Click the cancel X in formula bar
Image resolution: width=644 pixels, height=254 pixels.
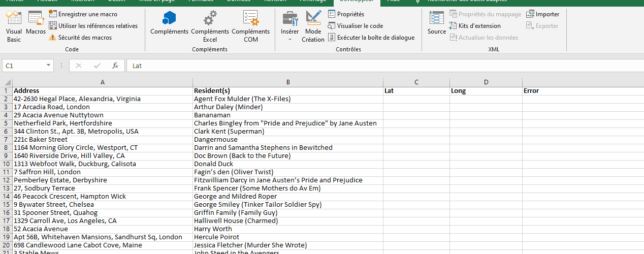[x=78, y=66]
